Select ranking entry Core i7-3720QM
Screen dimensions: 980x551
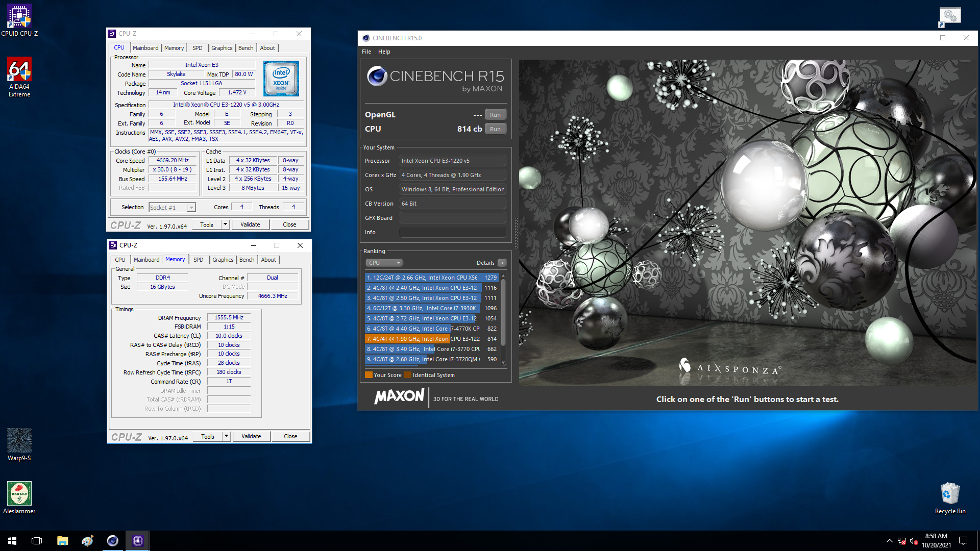point(431,359)
